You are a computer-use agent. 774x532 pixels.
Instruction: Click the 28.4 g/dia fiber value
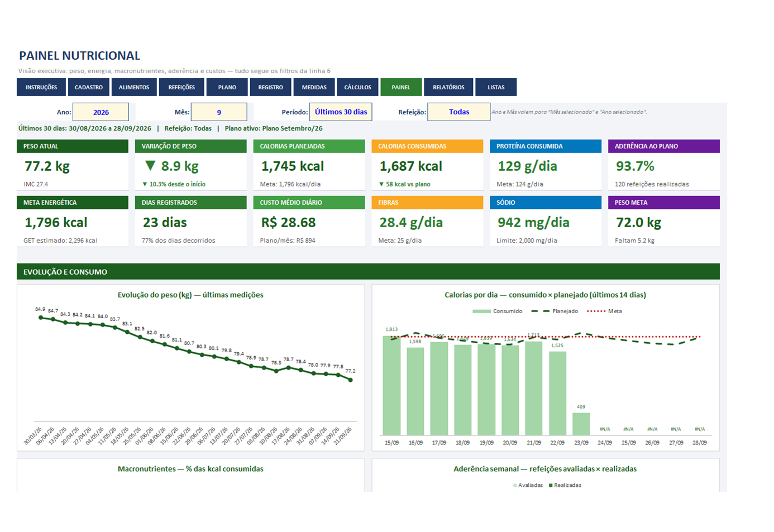point(411,222)
